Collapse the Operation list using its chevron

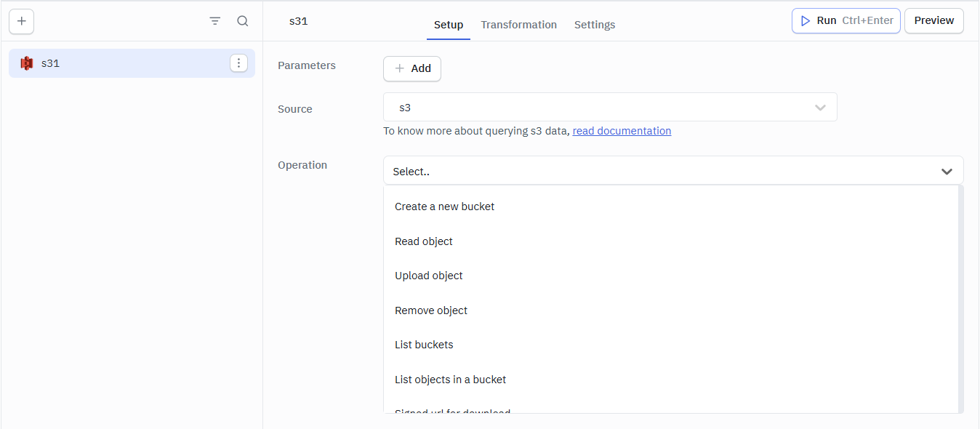947,171
